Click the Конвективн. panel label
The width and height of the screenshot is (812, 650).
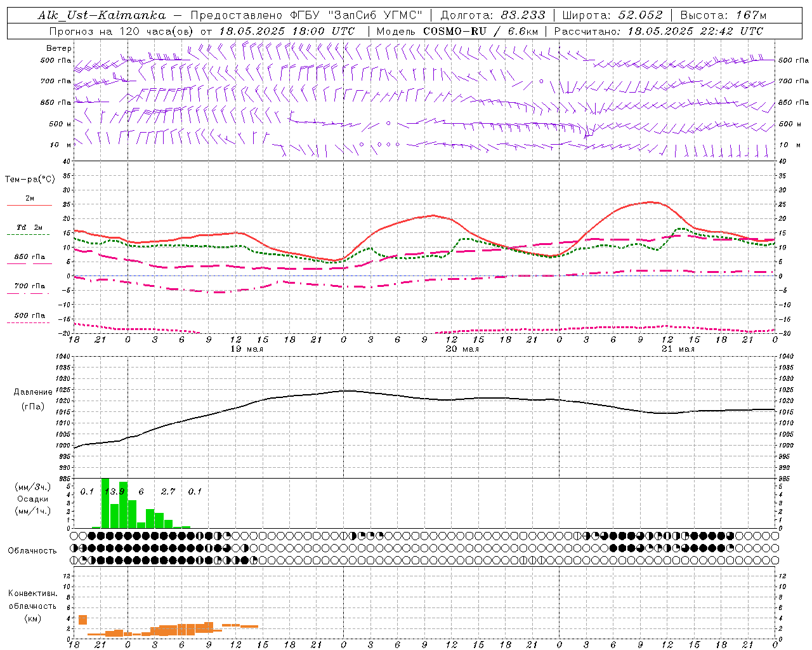(x=32, y=594)
